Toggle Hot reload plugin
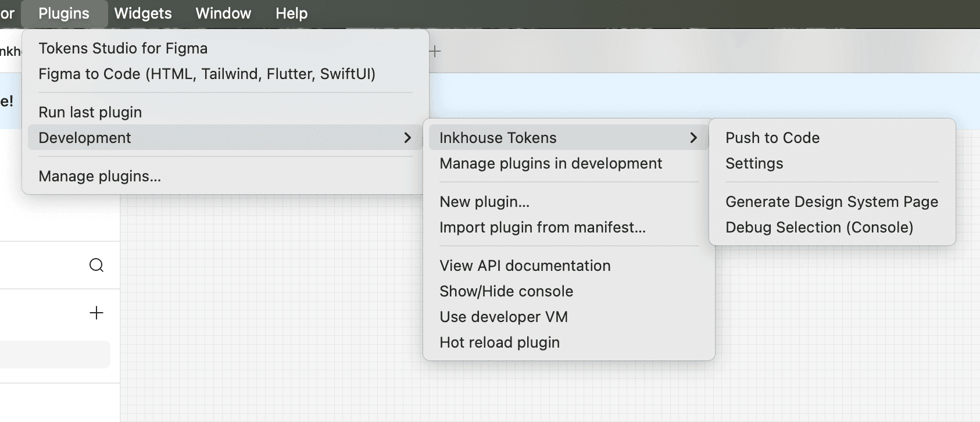 click(x=568, y=342)
